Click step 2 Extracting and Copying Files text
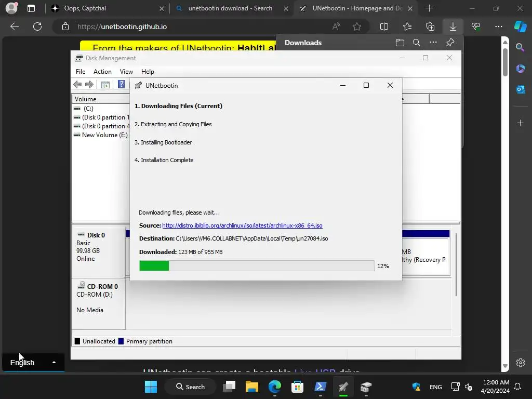 pyautogui.click(x=173, y=124)
